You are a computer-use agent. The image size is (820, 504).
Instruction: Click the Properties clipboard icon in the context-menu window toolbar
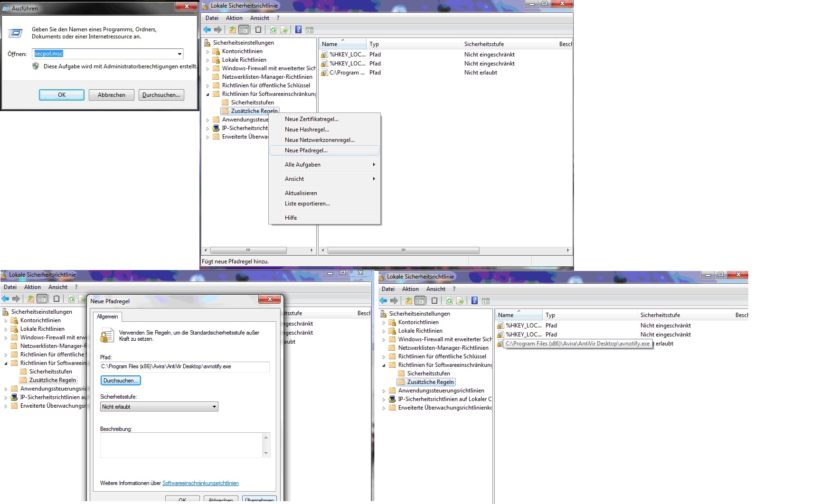[x=258, y=30]
